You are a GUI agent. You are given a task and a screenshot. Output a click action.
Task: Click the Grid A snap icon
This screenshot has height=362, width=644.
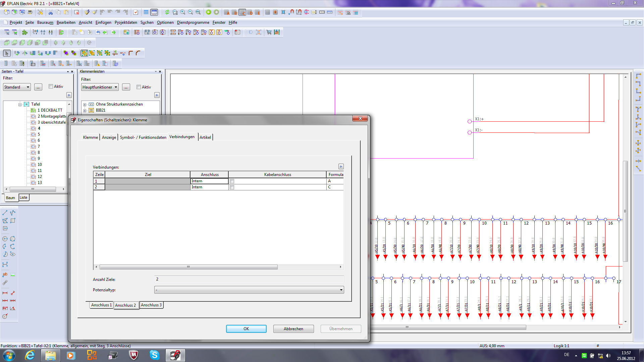click(x=227, y=12)
